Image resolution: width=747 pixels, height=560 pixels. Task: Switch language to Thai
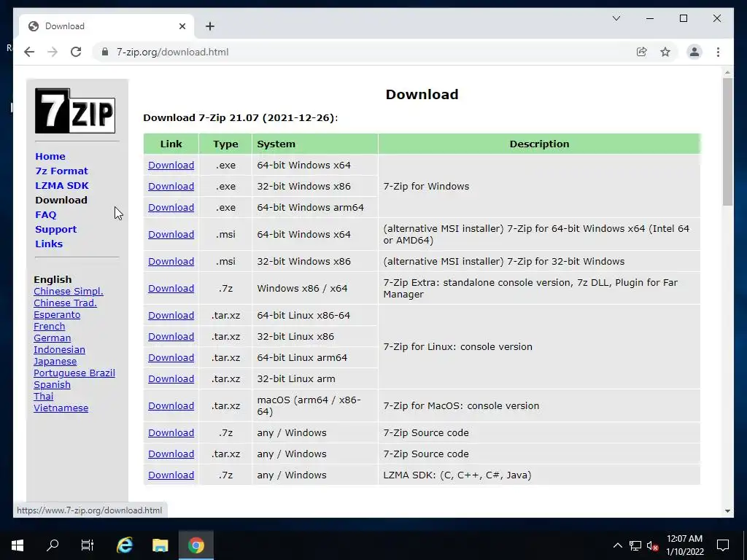point(43,396)
